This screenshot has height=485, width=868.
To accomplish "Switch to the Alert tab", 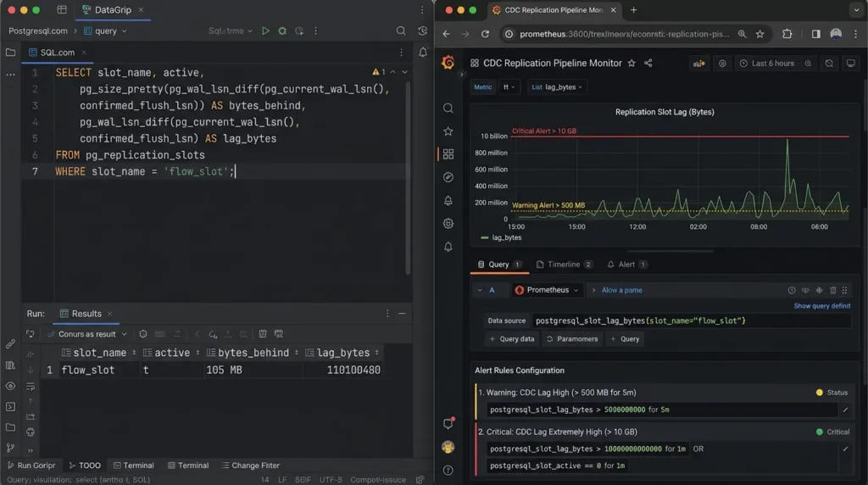I will [x=626, y=264].
